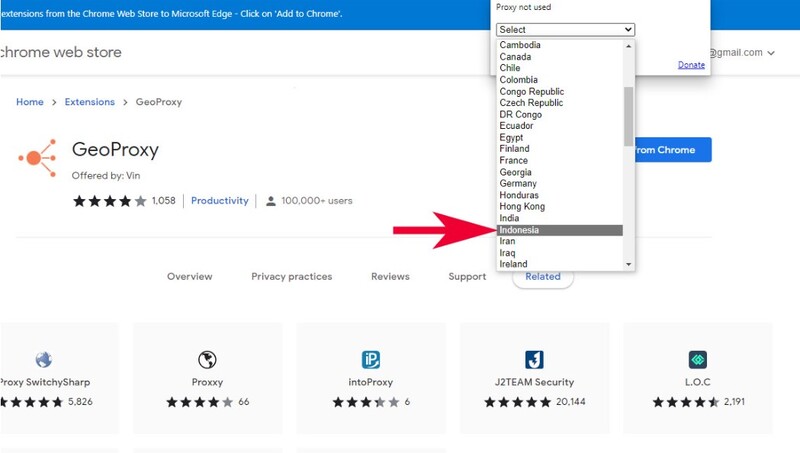Go to the Home breadcrumb link

click(30, 102)
